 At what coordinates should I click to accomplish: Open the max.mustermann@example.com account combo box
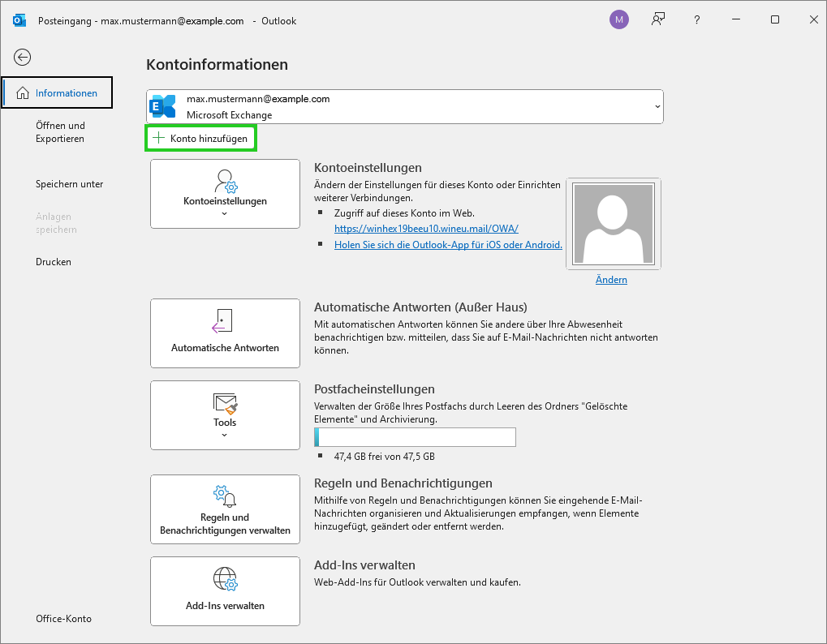click(404, 106)
